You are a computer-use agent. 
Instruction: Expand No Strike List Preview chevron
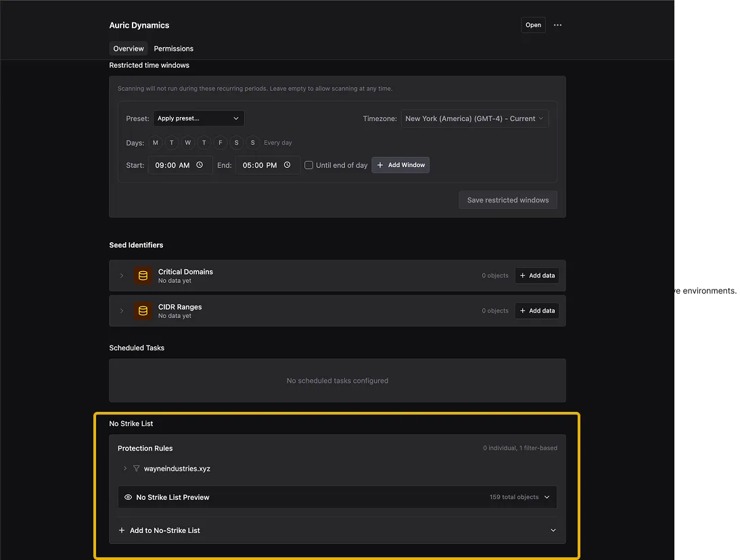click(x=547, y=497)
